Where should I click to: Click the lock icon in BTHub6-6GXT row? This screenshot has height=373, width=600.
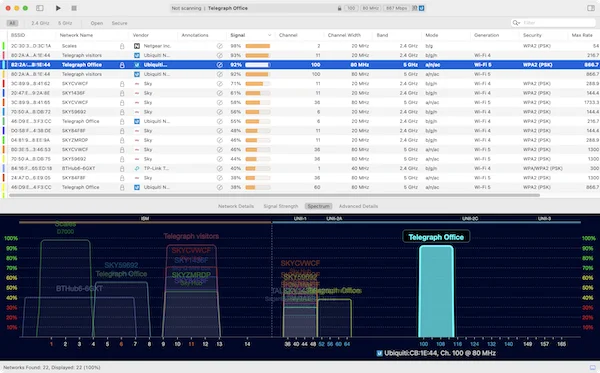tap(122, 168)
